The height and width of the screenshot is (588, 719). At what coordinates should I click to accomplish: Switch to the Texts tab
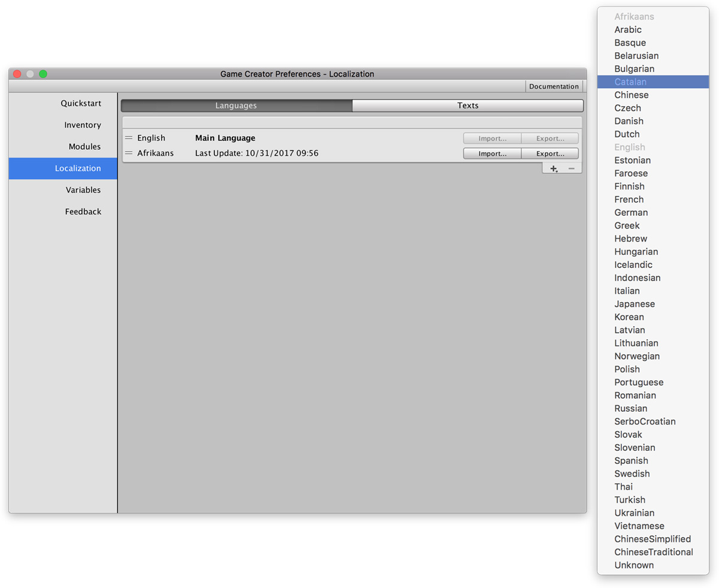[x=468, y=105]
